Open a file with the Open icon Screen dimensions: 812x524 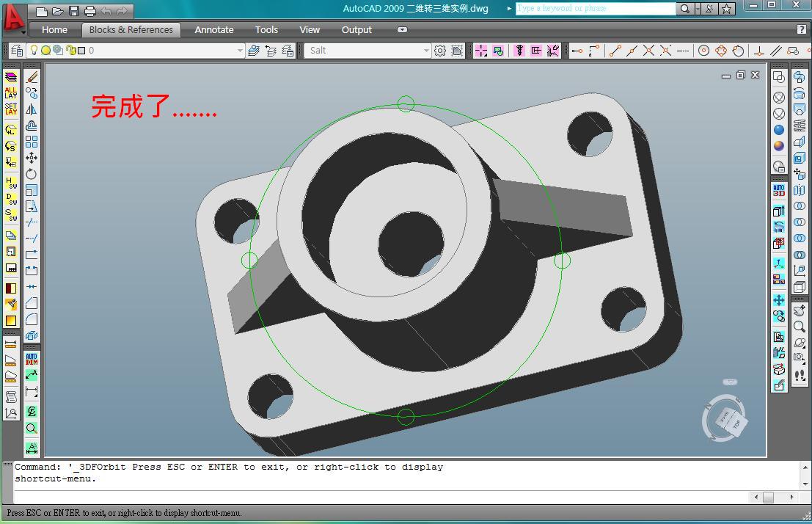click(57, 11)
